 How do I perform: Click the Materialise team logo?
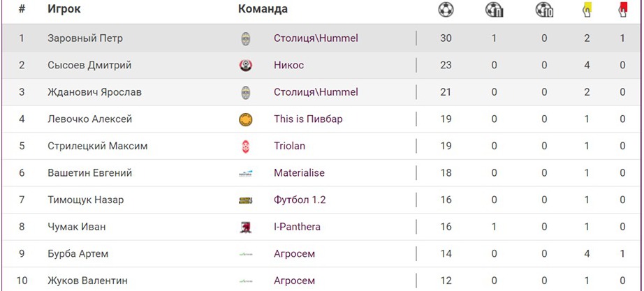(245, 173)
